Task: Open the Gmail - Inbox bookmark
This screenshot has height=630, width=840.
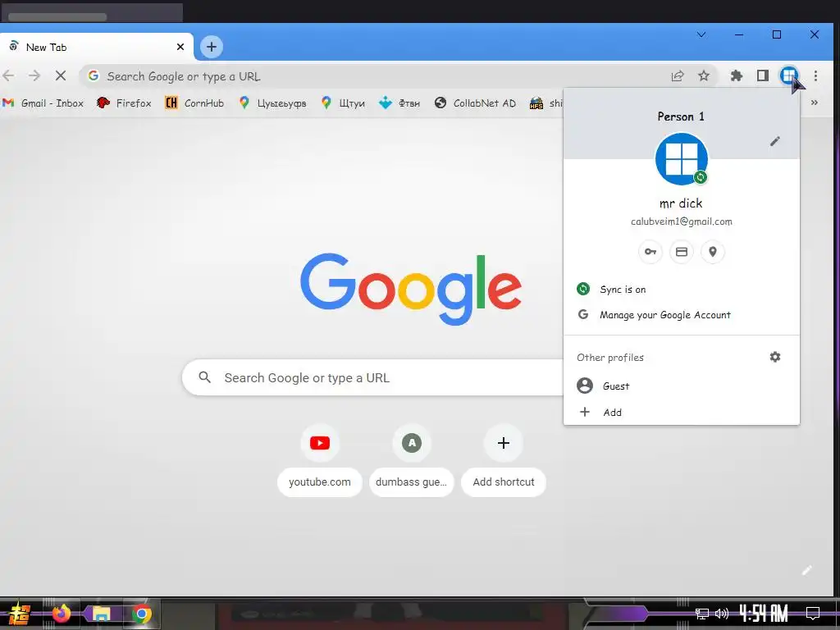Action: click(43, 103)
